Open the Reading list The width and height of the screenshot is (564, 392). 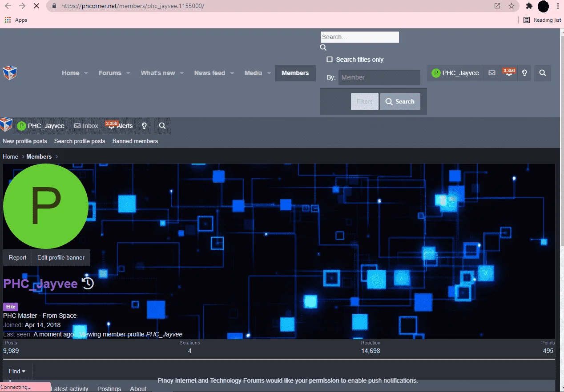click(542, 20)
